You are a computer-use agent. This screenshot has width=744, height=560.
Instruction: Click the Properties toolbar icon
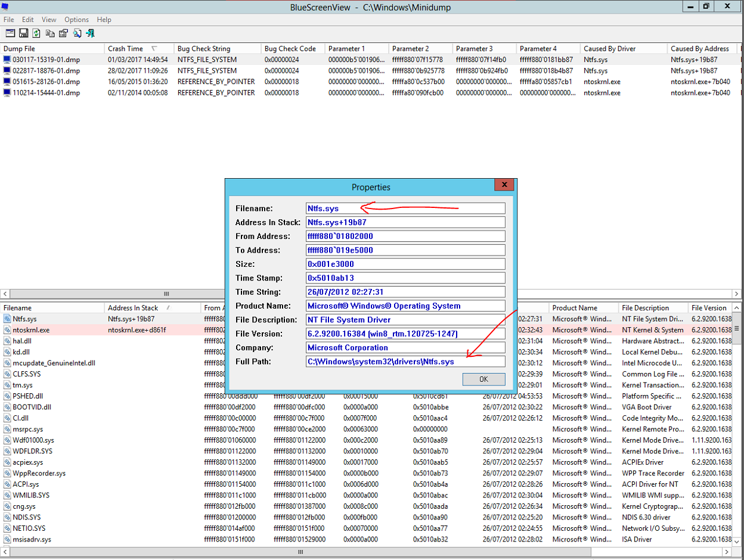63,33
